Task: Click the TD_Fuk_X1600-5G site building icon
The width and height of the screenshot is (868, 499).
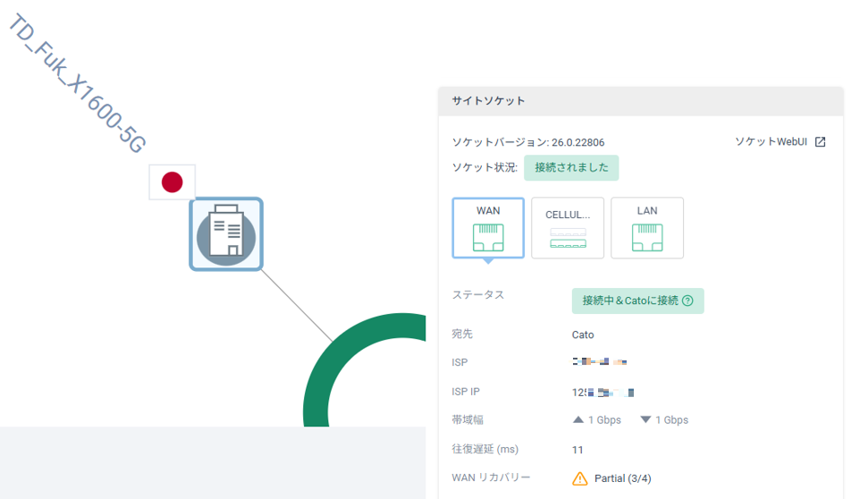Action: coord(226,234)
